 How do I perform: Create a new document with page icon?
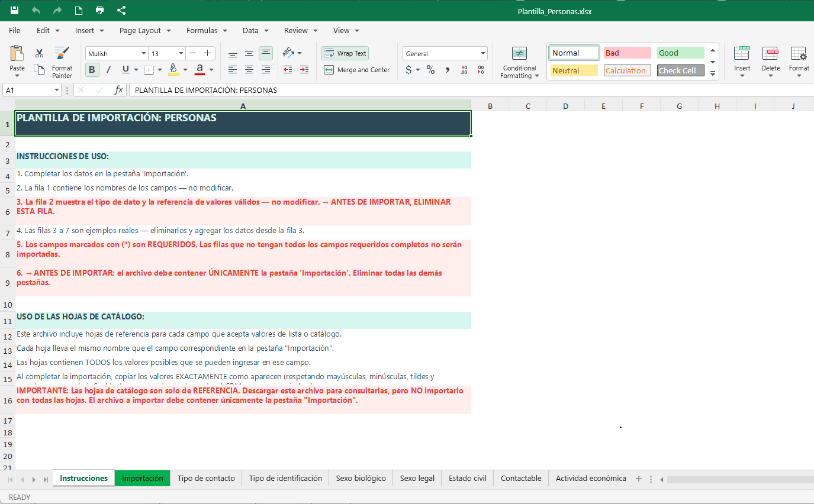pos(79,11)
